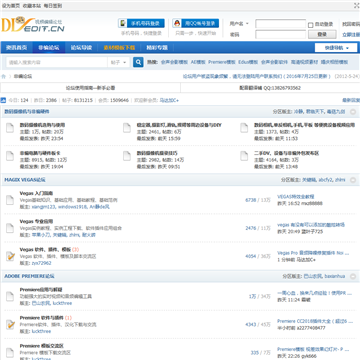Screen dimensions: 360x360
Task: Open the Vegas 入门指南 forum page icon
Action: point(10,200)
